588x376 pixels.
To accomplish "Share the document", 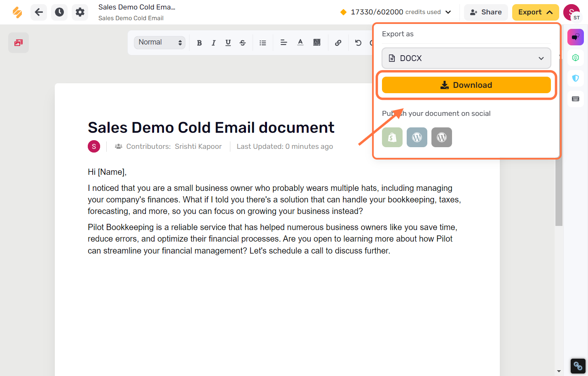I will pyautogui.click(x=486, y=12).
